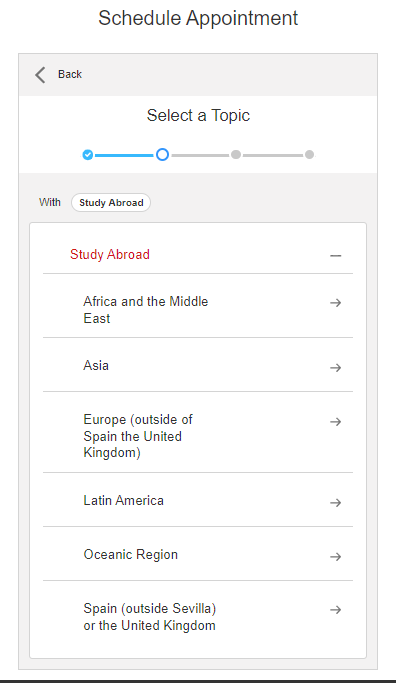This screenshot has height=683, width=396.
Task: Select Europe (outside of Spain the United Kingdom)
Action: pos(198,433)
